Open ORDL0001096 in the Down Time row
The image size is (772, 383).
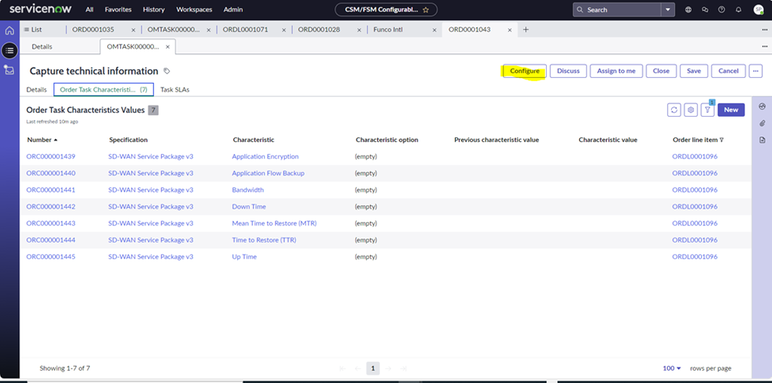click(695, 207)
